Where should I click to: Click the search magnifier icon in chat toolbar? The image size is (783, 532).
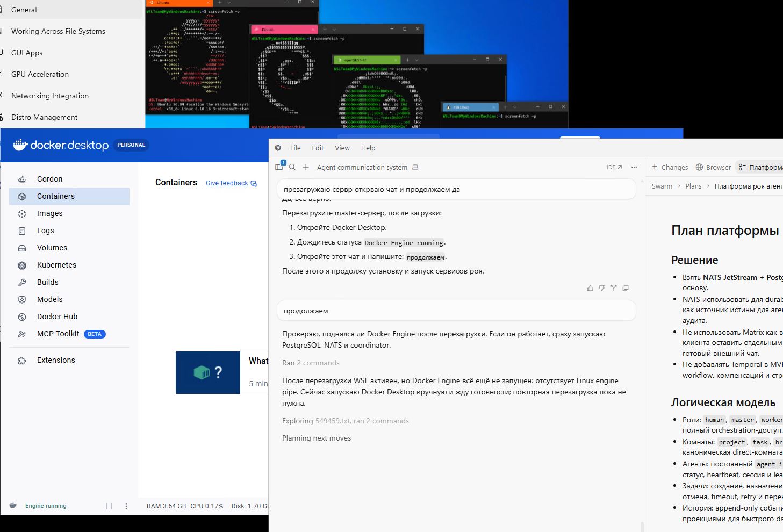tap(292, 167)
